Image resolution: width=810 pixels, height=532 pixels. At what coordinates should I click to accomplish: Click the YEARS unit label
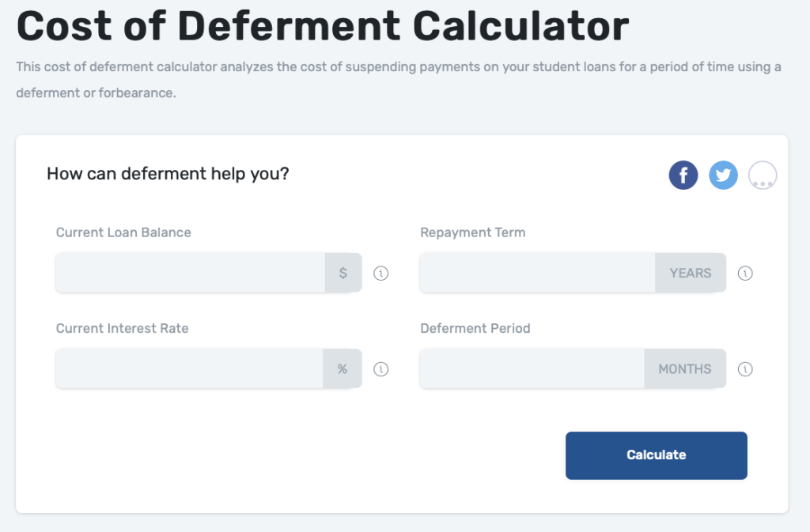691,273
